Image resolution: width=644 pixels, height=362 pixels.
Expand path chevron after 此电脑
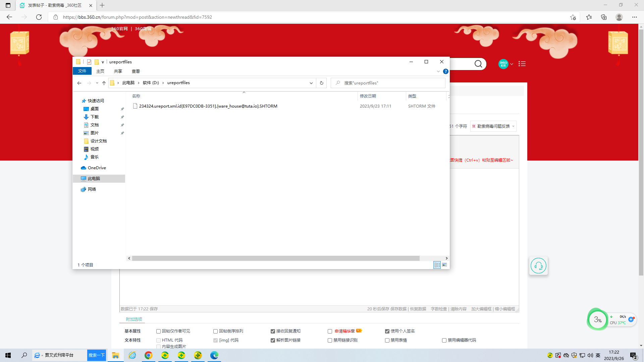tap(139, 83)
